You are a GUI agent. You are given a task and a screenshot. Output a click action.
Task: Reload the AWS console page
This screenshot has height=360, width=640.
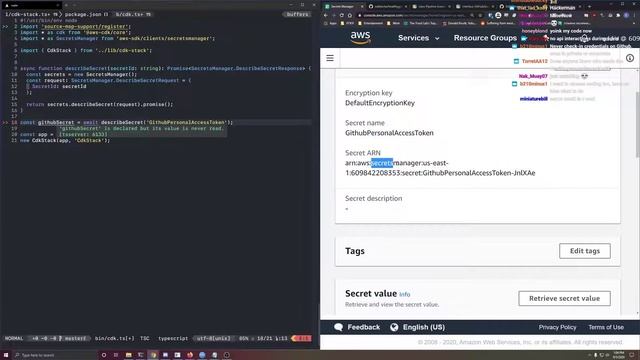342,15
